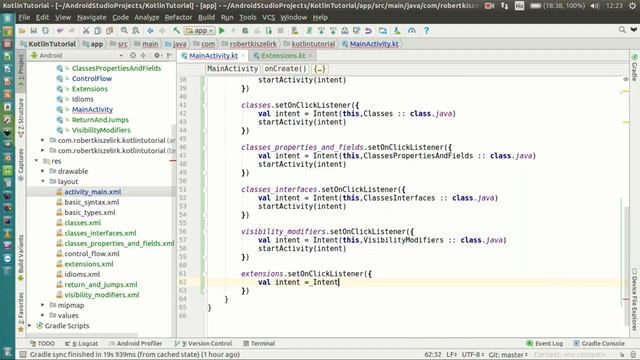This screenshot has width=640, height=360.
Task: Open the VCS menu
Action: (269, 18)
